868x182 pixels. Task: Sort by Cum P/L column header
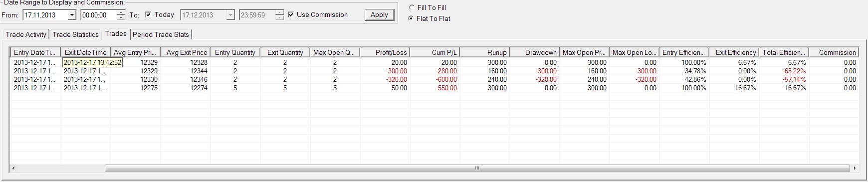click(x=434, y=52)
